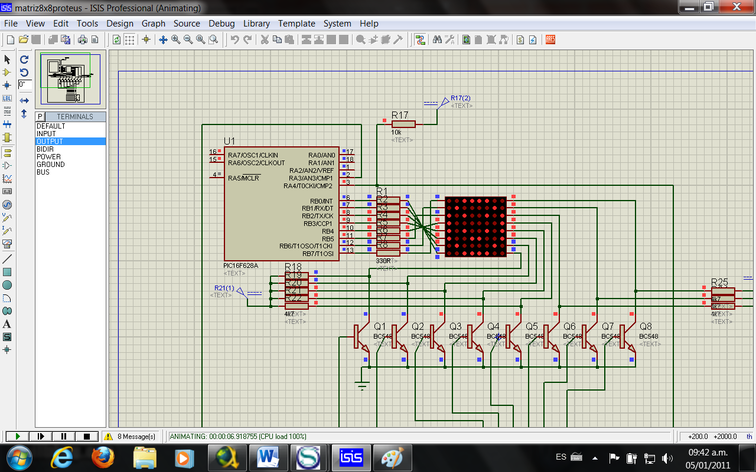Search and tag with the binoculars icon
756x472 pixels.
coord(437,40)
